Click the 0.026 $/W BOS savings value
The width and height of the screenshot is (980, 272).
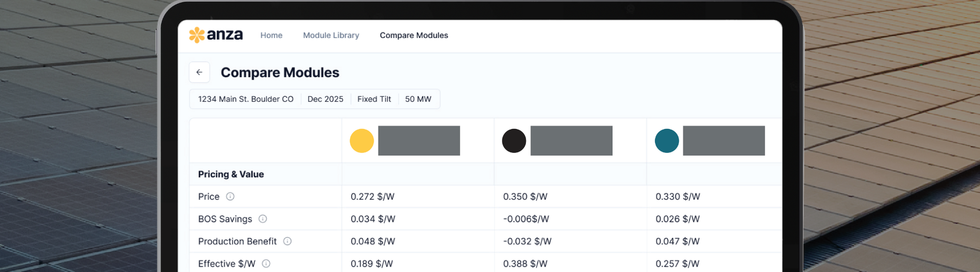(x=678, y=219)
